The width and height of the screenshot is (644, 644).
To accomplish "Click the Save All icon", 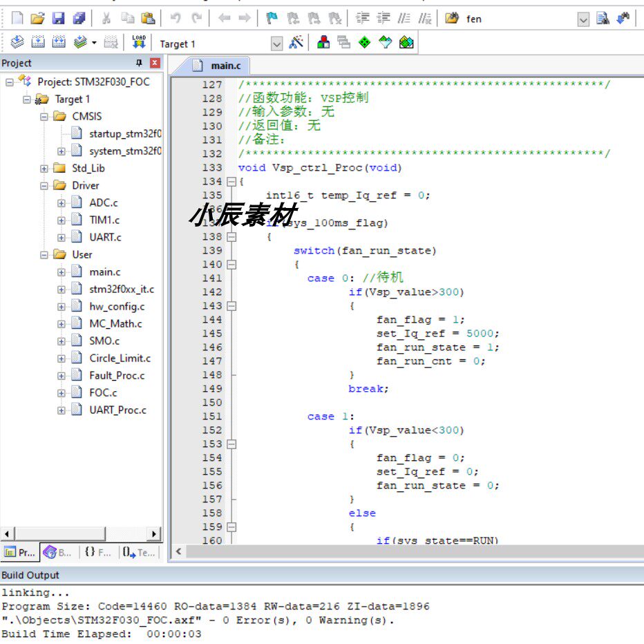I will click(79, 19).
